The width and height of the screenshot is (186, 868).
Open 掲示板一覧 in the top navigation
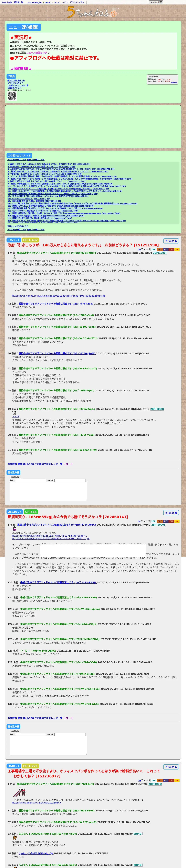[x=18, y=2]
